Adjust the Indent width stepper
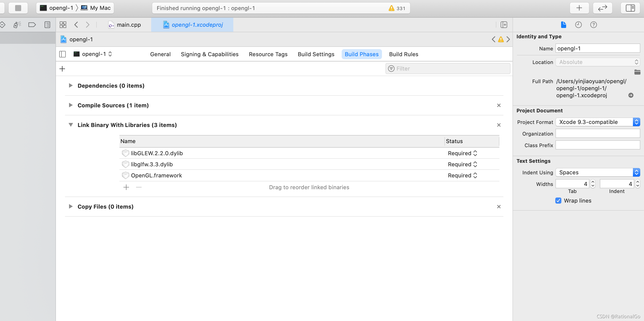Screen dimensions: 644x321 (638, 184)
